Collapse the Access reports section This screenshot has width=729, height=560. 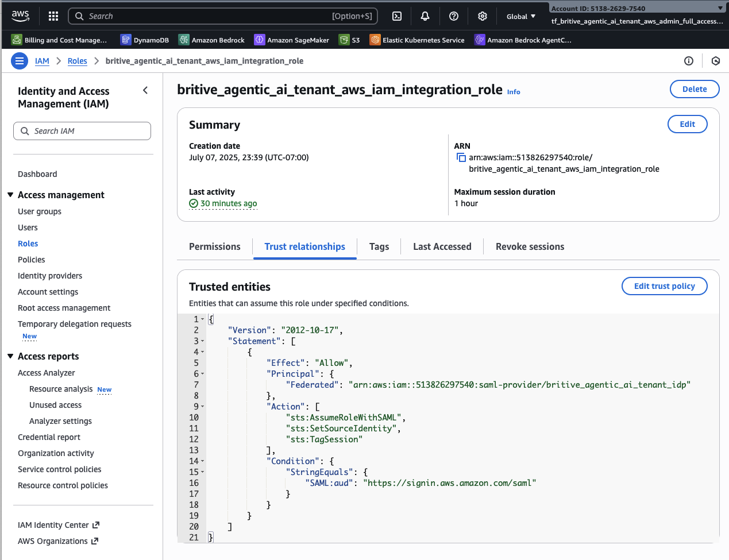10,357
